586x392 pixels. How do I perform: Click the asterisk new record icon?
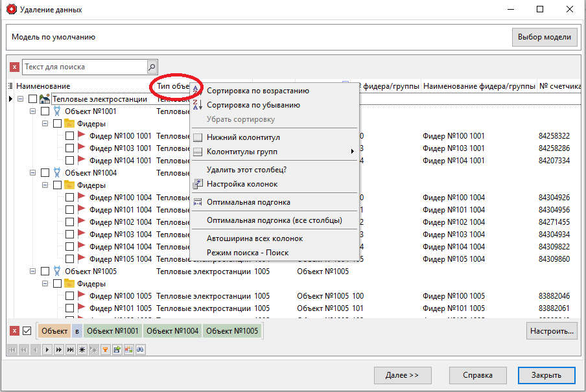tap(82, 349)
